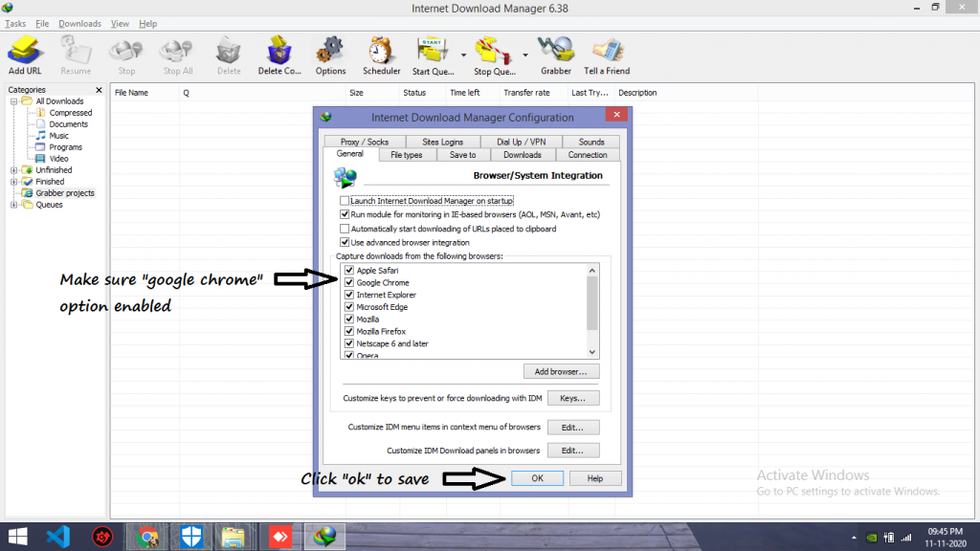This screenshot has height=551, width=980.
Task: Open the Start Queue dropdown arrow
Action: 463,55
